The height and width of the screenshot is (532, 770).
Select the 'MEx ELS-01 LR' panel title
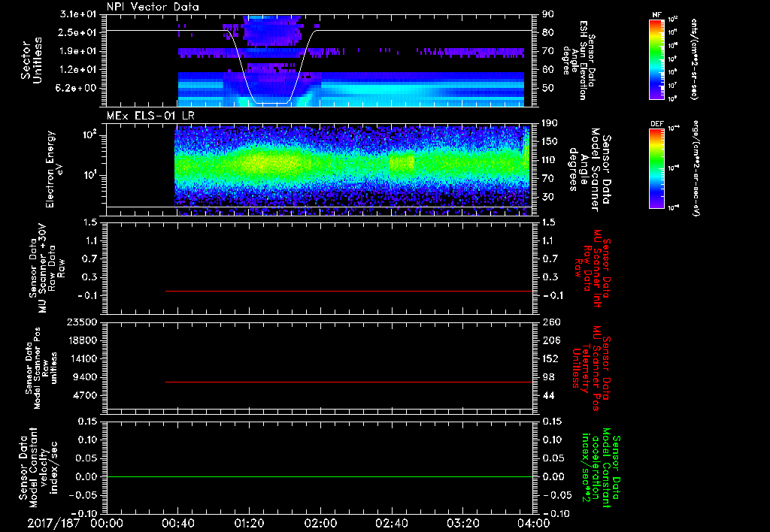tap(150, 116)
